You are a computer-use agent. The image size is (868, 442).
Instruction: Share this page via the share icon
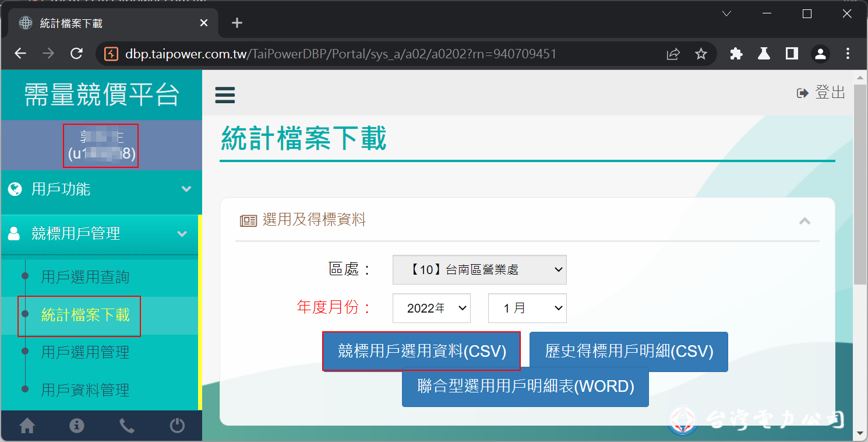(673, 54)
